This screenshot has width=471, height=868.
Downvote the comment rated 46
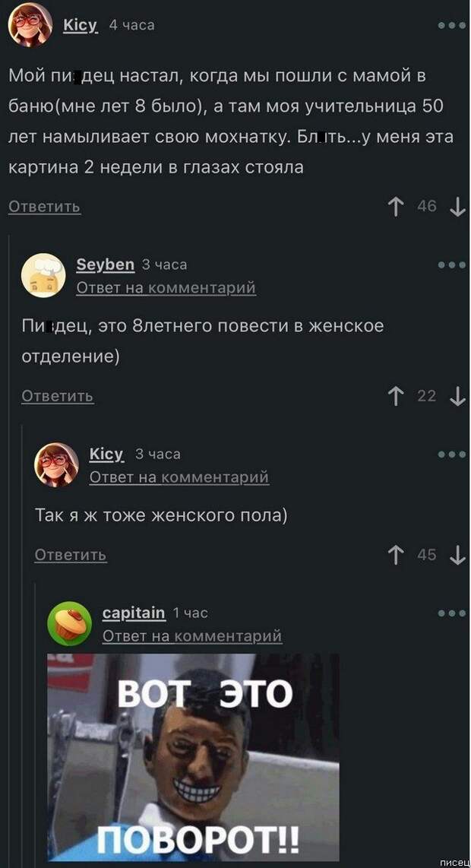(x=458, y=207)
